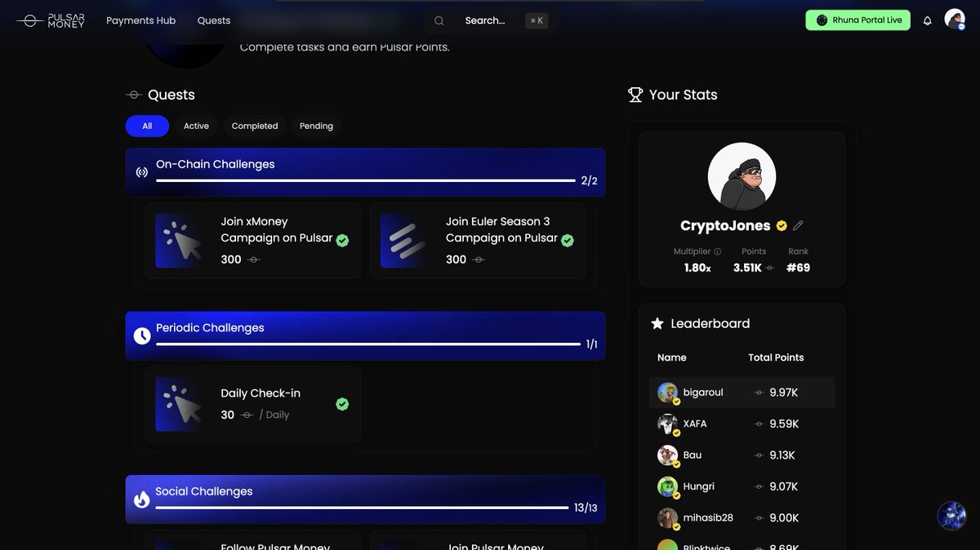The image size is (980, 550).
Task: Click the CryptoJones large profile picture
Action: click(x=742, y=177)
